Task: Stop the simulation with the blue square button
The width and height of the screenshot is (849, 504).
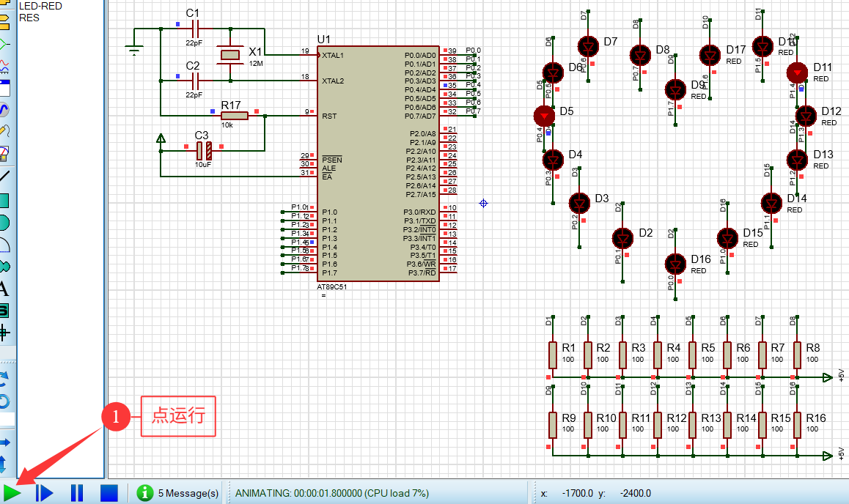Action: tap(109, 493)
